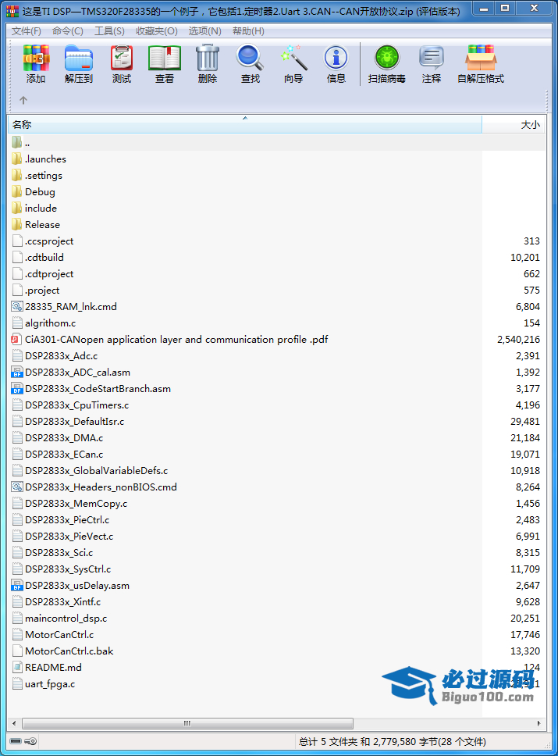The height and width of the screenshot is (756, 558).
Task: Sort by 大小 column header
Action: pyautogui.click(x=514, y=124)
